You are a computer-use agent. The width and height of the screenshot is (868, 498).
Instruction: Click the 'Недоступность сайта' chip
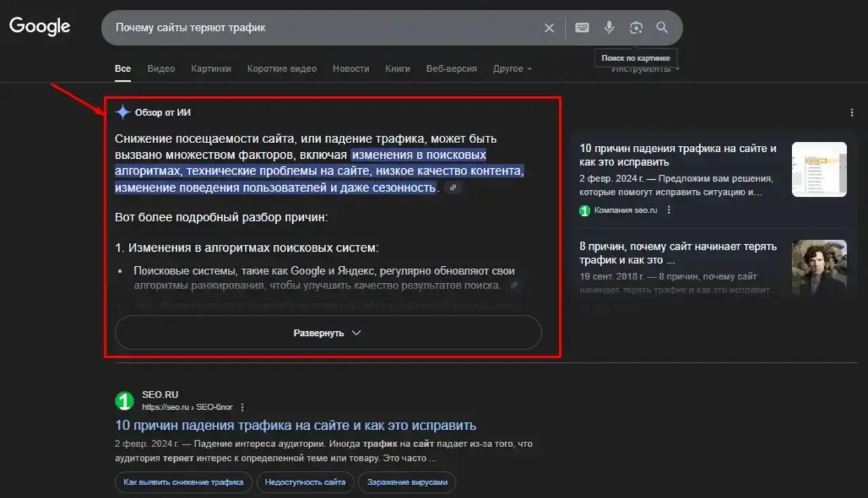pyautogui.click(x=304, y=482)
